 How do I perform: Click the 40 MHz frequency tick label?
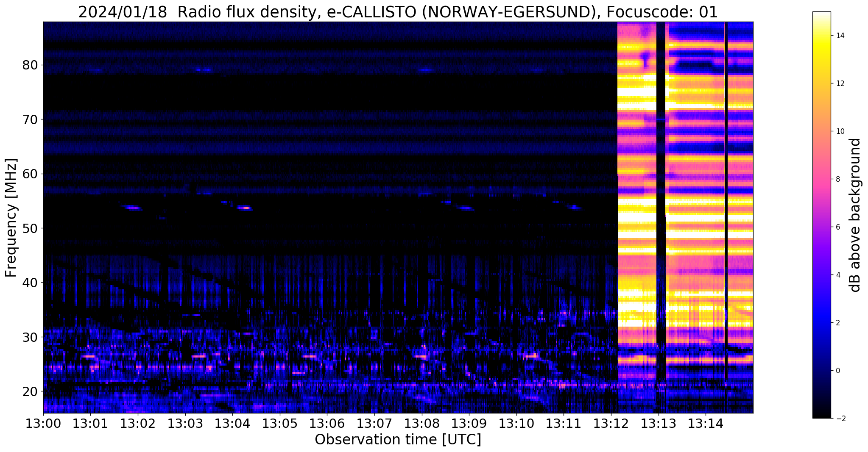[31, 283]
